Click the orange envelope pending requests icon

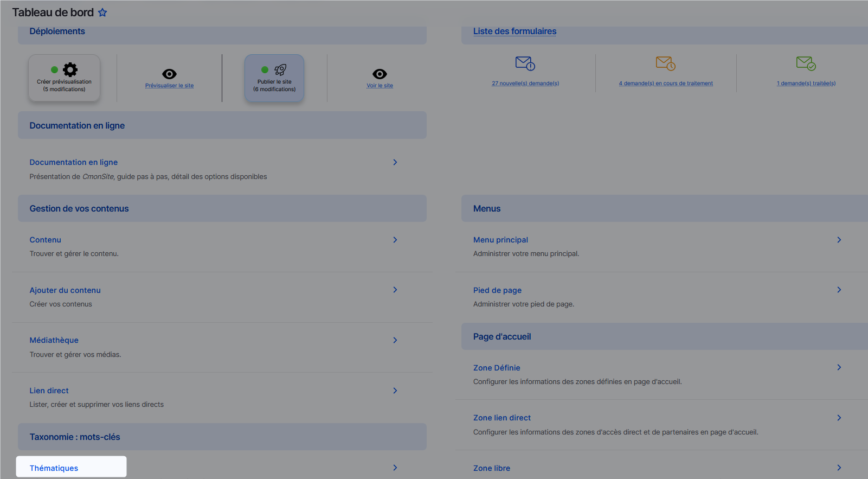665,63
